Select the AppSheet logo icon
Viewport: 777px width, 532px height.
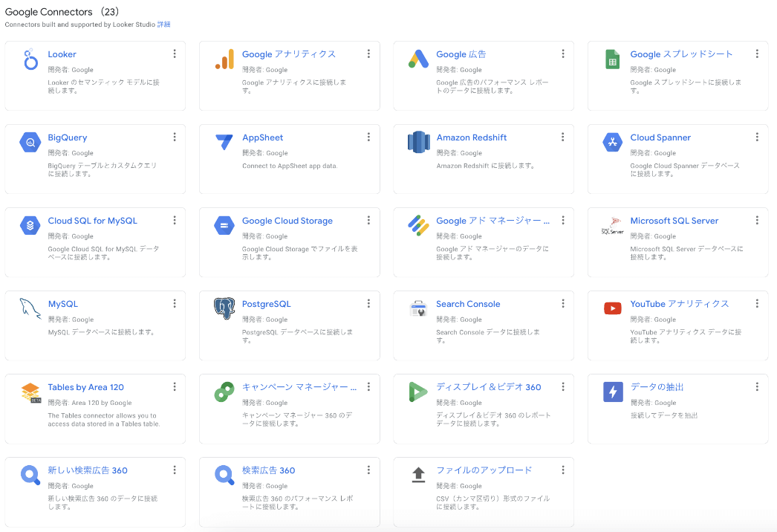coord(224,142)
